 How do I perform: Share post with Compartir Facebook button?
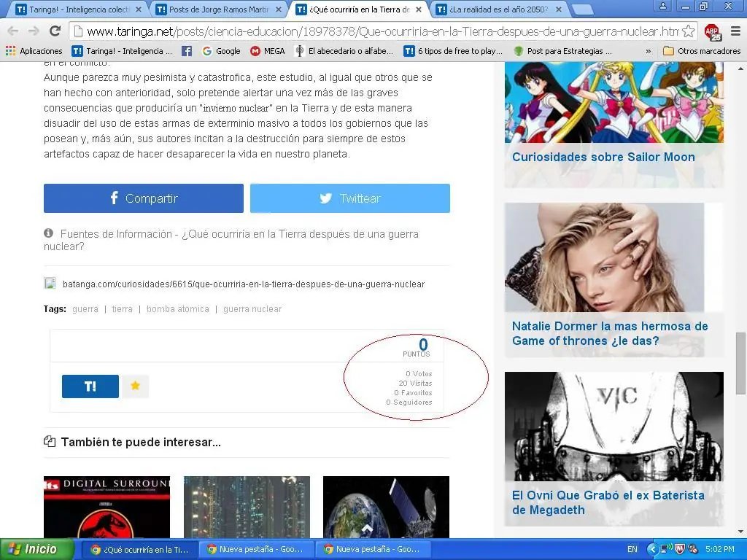[144, 198]
